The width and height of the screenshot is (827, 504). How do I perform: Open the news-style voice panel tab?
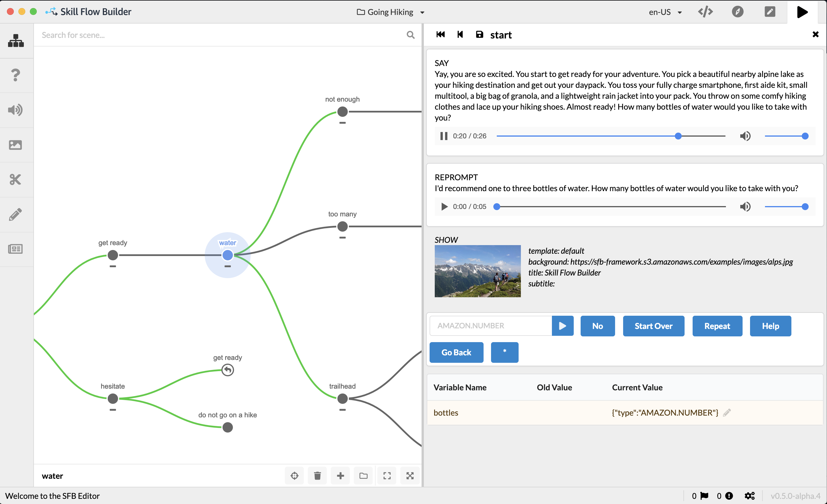pyautogui.click(x=16, y=249)
